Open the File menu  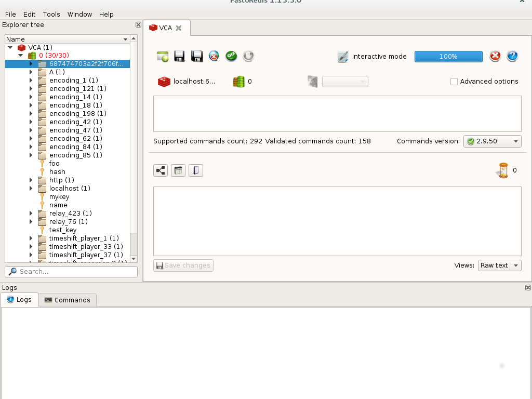(x=10, y=14)
